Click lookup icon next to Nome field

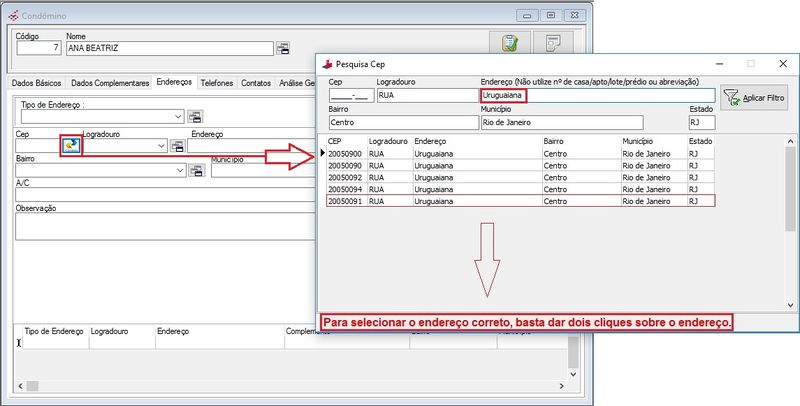pos(283,48)
